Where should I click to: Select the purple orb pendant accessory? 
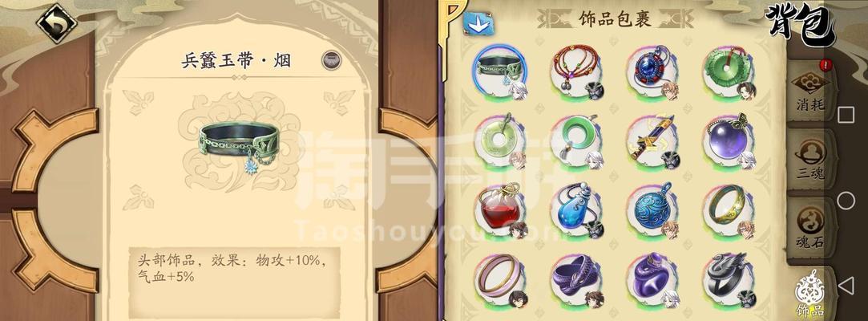pyautogui.click(x=729, y=143)
